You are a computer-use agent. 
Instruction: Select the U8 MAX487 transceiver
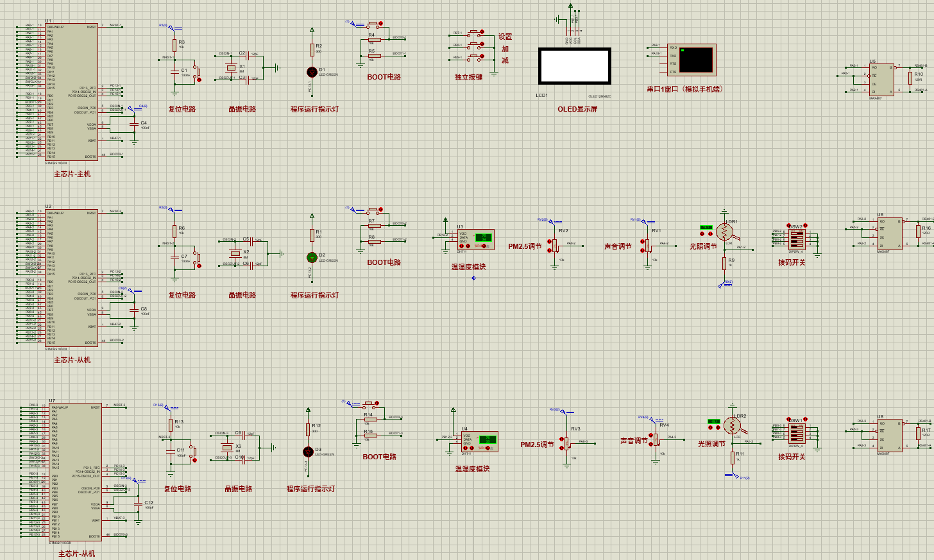coord(889,436)
